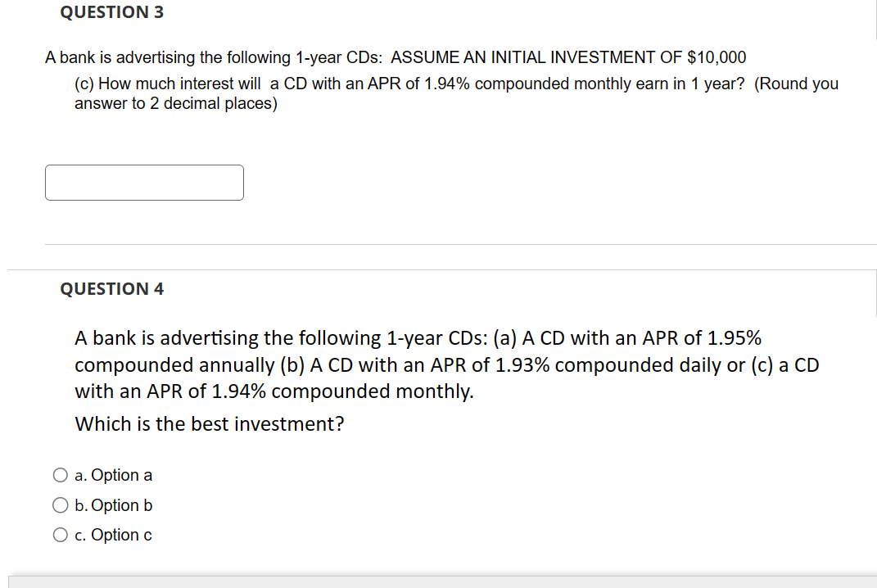This screenshot has height=588, width=877.
Task: Click the $10,000 amount in Question 3
Action: click(x=717, y=57)
